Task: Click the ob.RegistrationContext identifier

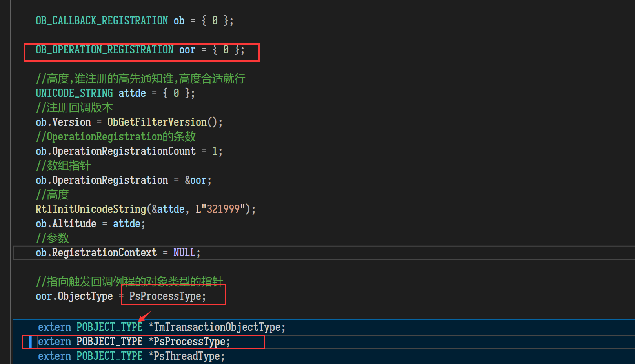Action: pyautogui.click(x=96, y=252)
